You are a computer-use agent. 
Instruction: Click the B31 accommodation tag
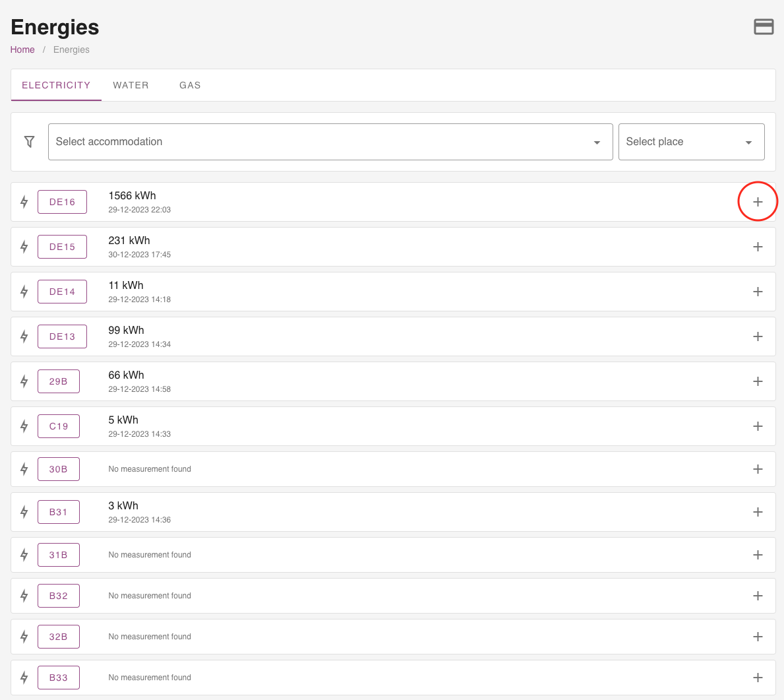pyautogui.click(x=59, y=512)
